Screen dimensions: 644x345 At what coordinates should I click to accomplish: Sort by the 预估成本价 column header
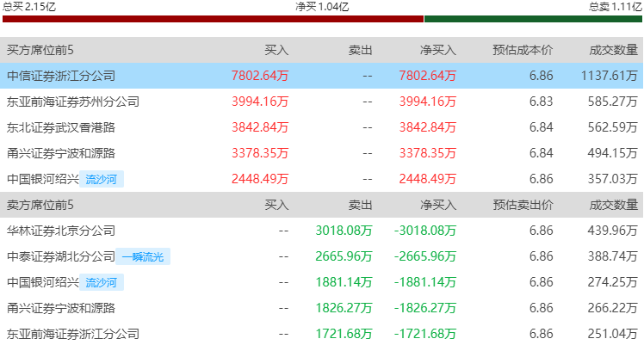(522, 50)
